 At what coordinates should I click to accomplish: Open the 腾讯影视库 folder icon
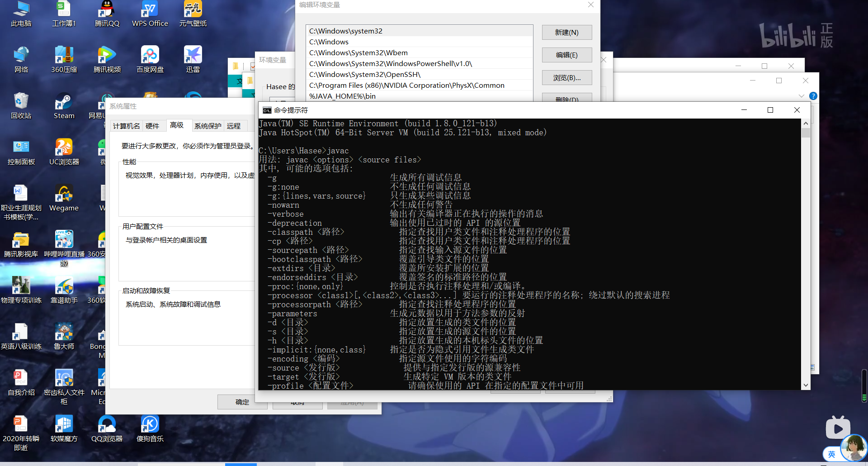[21, 244]
